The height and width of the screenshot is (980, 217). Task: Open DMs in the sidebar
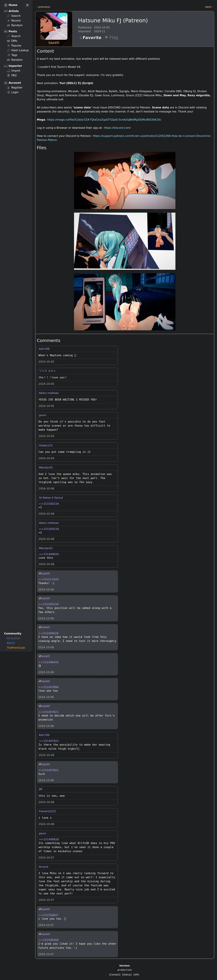(14, 41)
